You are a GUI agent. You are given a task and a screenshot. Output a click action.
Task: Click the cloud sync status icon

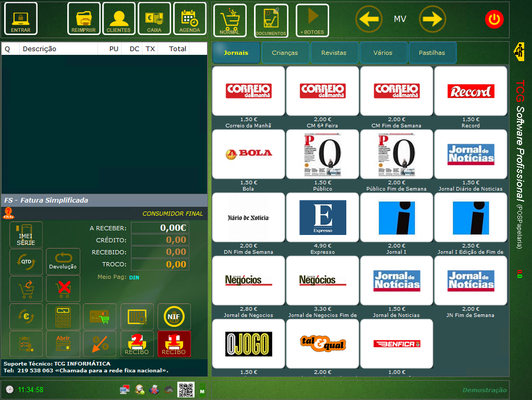(x=169, y=390)
